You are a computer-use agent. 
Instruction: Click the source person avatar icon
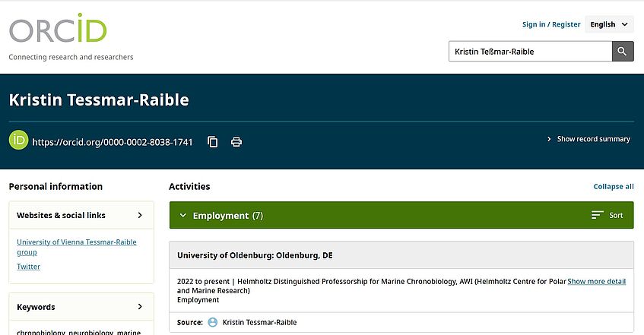click(x=213, y=323)
